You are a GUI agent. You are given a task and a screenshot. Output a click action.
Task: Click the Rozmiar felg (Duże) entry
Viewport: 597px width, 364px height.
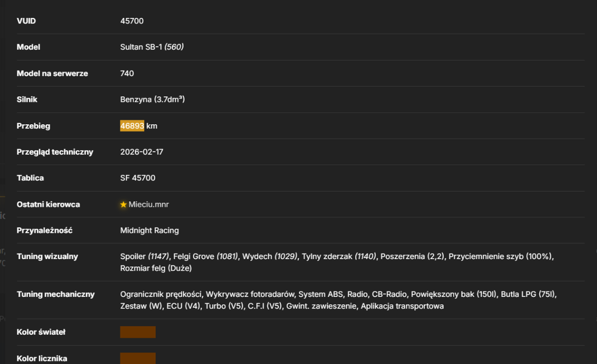coord(156,268)
